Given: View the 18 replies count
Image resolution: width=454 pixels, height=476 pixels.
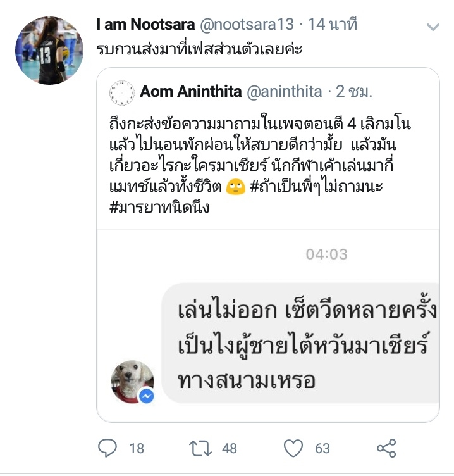Looking at the screenshot, I should [137, 448].
